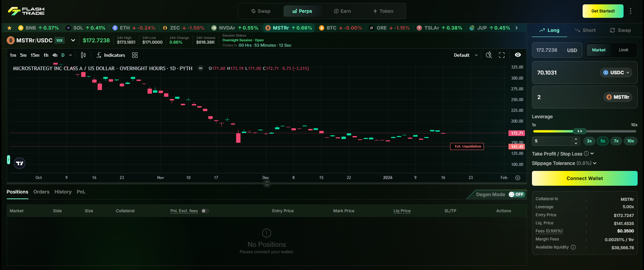Open the USDC collateral token dropdown
Screen dimensions: 644x270
point(616,73)
